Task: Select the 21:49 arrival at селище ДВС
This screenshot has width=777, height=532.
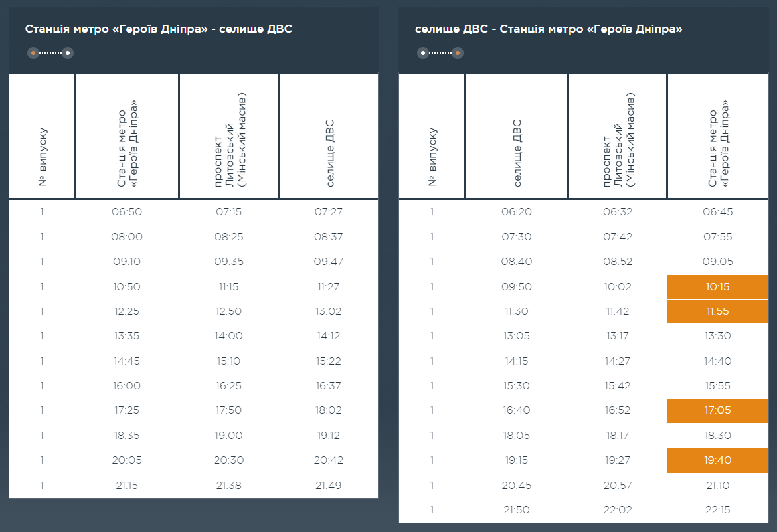Action: coord(328,486)
